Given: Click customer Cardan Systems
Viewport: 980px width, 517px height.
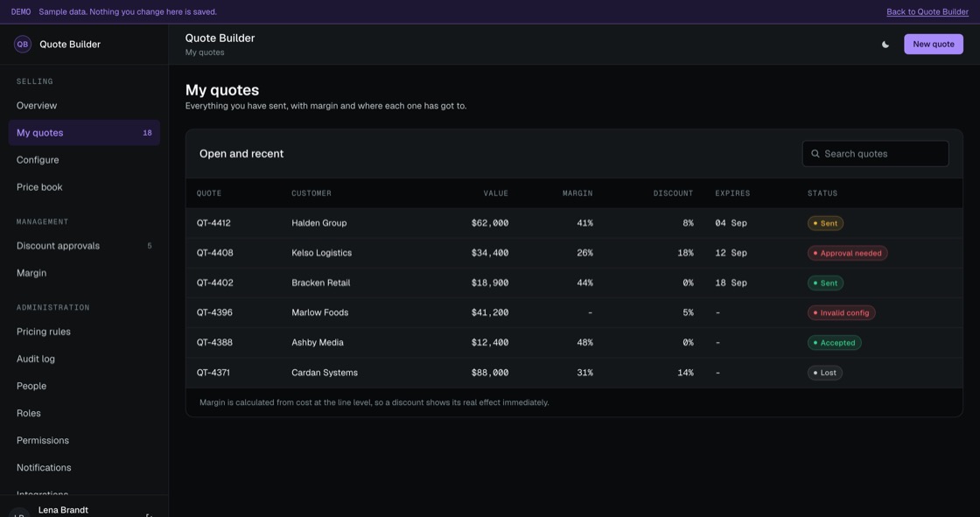Looking at the screenshot, I should click(325, 373).
